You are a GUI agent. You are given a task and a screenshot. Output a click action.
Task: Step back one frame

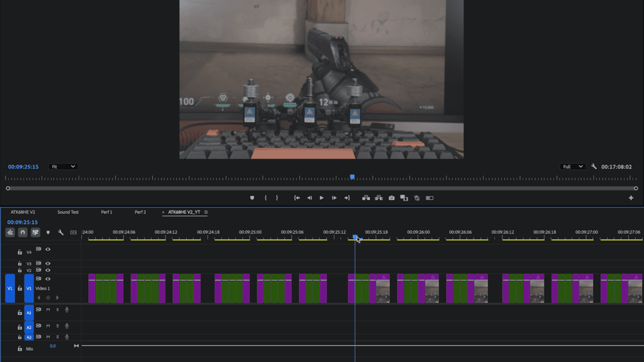coord(309,198)
